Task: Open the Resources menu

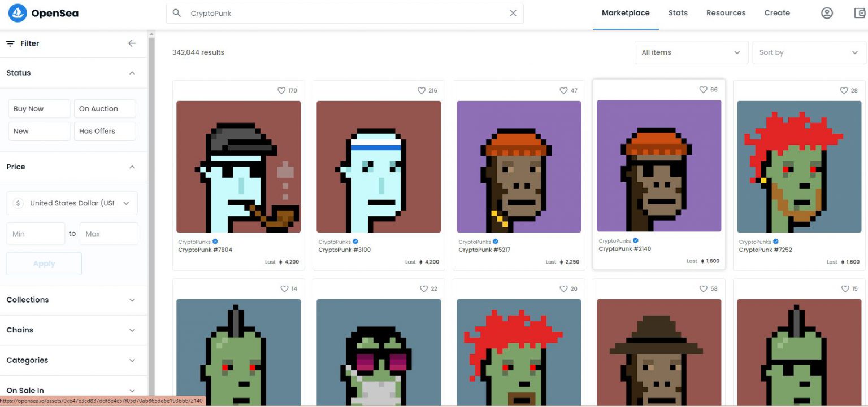Action: [x=726, y=12]
